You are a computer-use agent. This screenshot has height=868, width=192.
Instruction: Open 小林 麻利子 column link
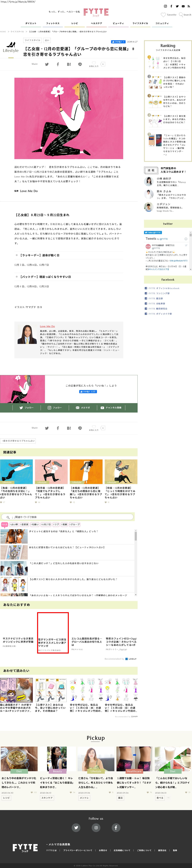click(164, 179)
